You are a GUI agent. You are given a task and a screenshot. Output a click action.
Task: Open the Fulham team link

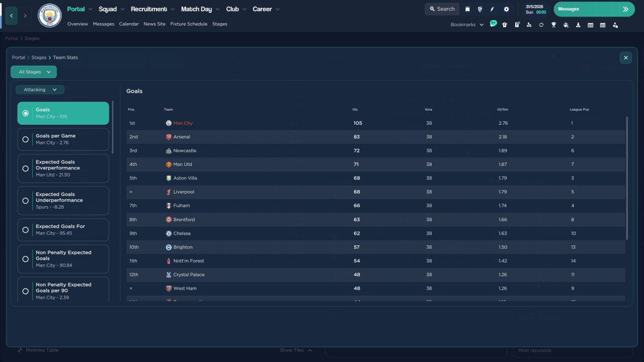tap(182, 206)
